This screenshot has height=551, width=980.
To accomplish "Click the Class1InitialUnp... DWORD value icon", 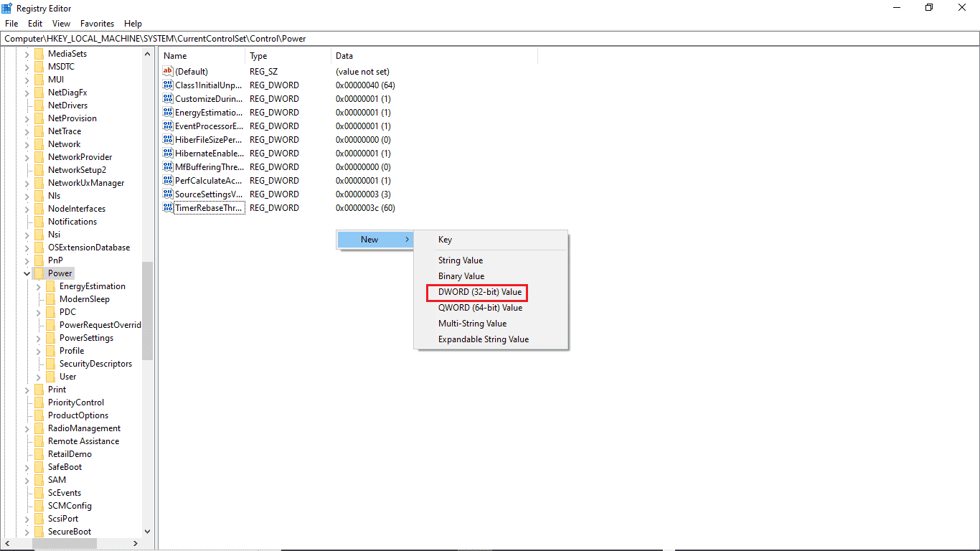I will coord(168,85).
